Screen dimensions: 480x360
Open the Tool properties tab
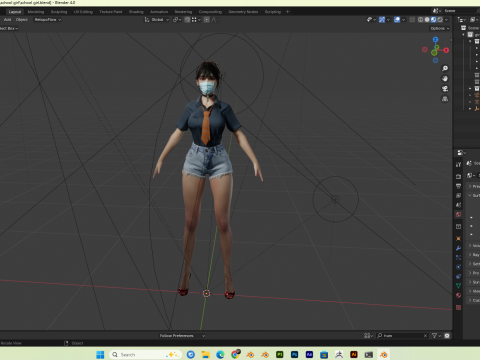point(458,165)
